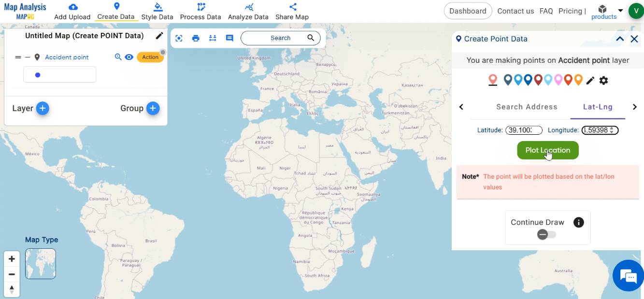The width and height of the screenshot is (644, 299).
Task: Click the Plot Location button
Action: tap(547, 150)
